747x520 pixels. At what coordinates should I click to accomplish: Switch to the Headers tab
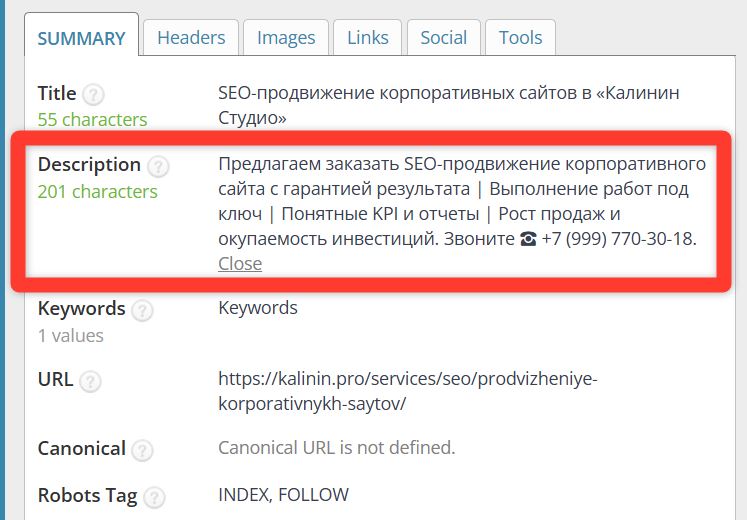click(191, 38)
